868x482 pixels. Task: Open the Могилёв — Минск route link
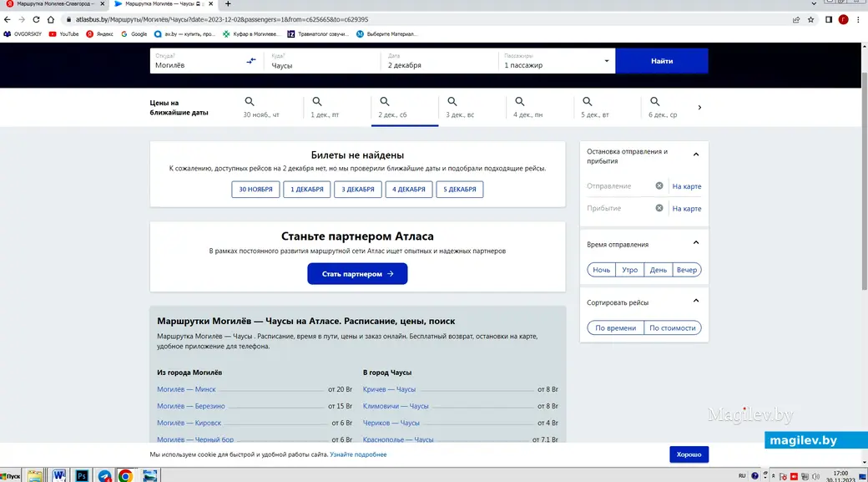pyautogui.click(x=186, y=389)
